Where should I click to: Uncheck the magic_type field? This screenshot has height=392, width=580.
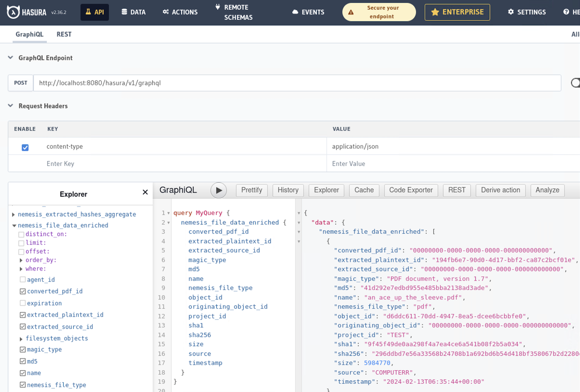(x=23, y=350)
